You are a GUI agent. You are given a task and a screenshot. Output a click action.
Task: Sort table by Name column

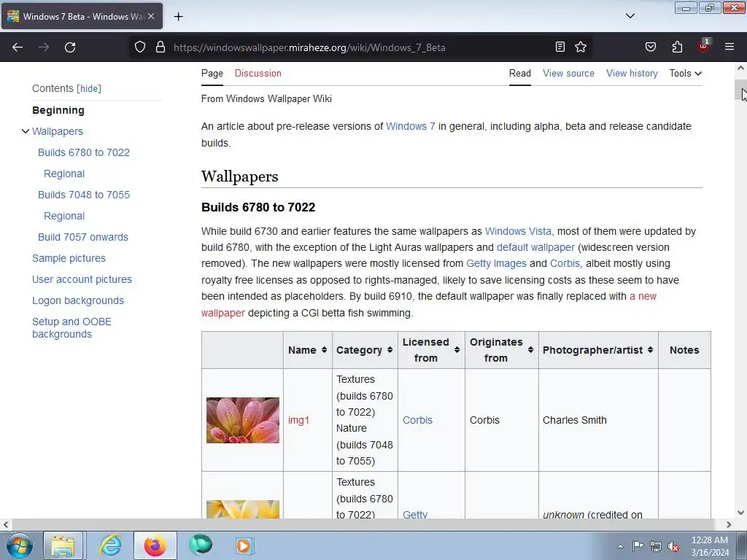307,350
